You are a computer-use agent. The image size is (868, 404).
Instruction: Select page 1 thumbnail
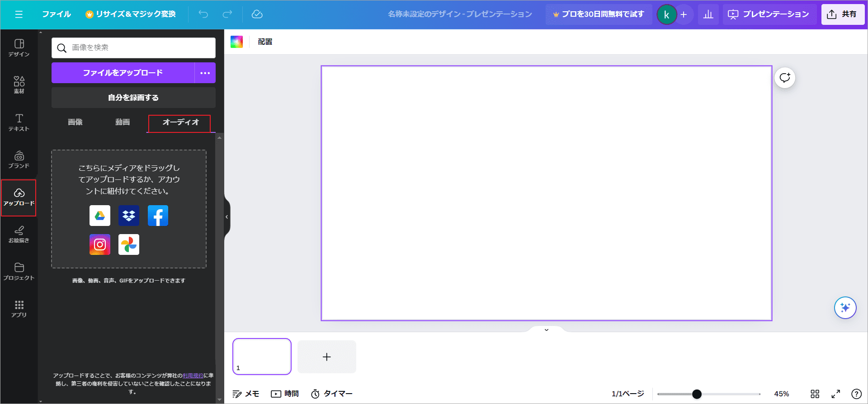coord(262,357)
